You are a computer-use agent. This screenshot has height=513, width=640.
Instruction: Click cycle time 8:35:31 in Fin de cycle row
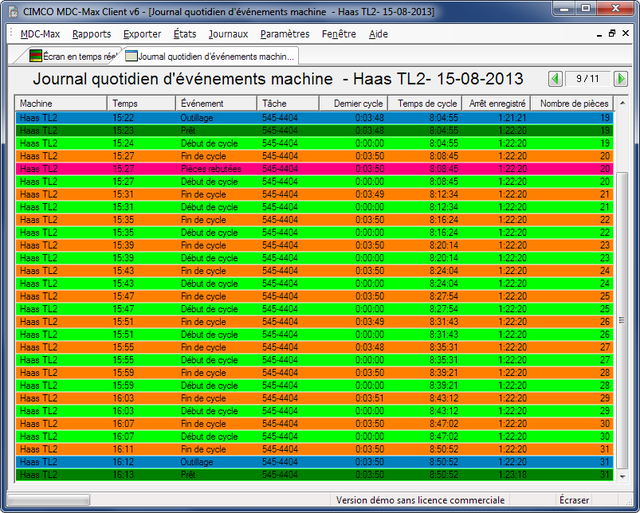443,347
